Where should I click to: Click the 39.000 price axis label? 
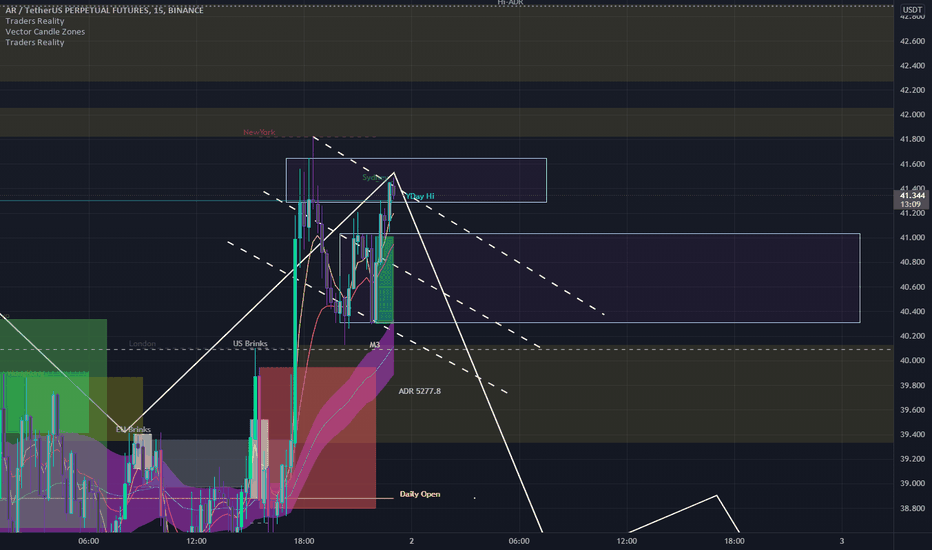click(x=912, y=483)
